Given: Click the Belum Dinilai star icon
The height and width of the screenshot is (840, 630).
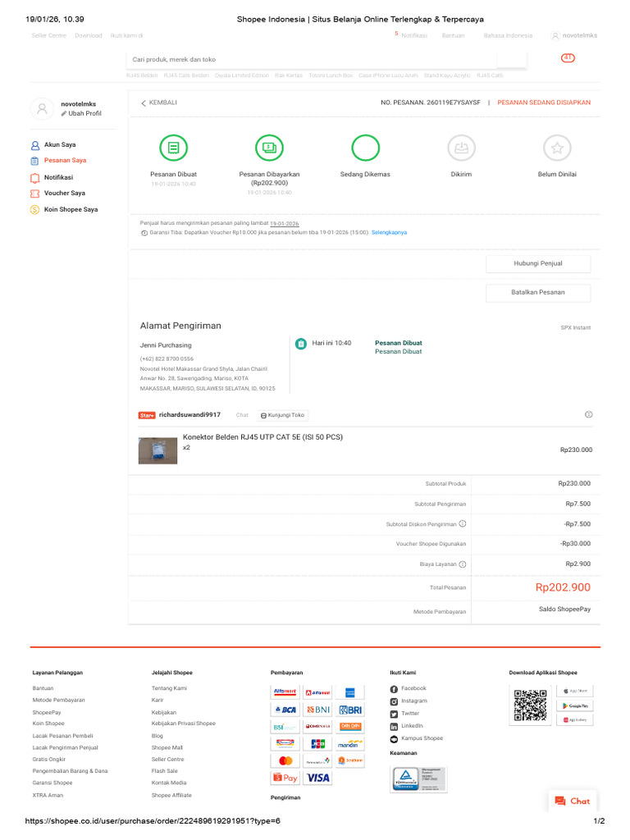Looking at the screenshot, I should coord(557,148).
